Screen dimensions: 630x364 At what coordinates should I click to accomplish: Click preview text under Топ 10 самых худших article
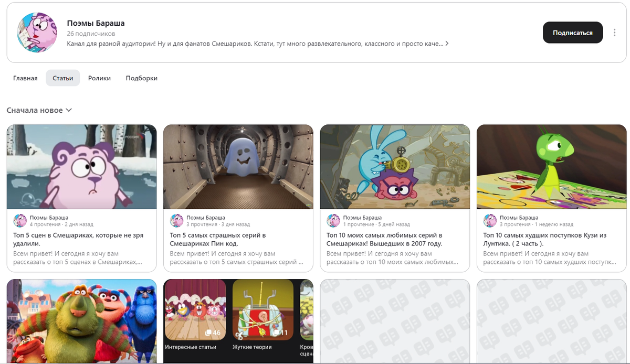point(549,258)
